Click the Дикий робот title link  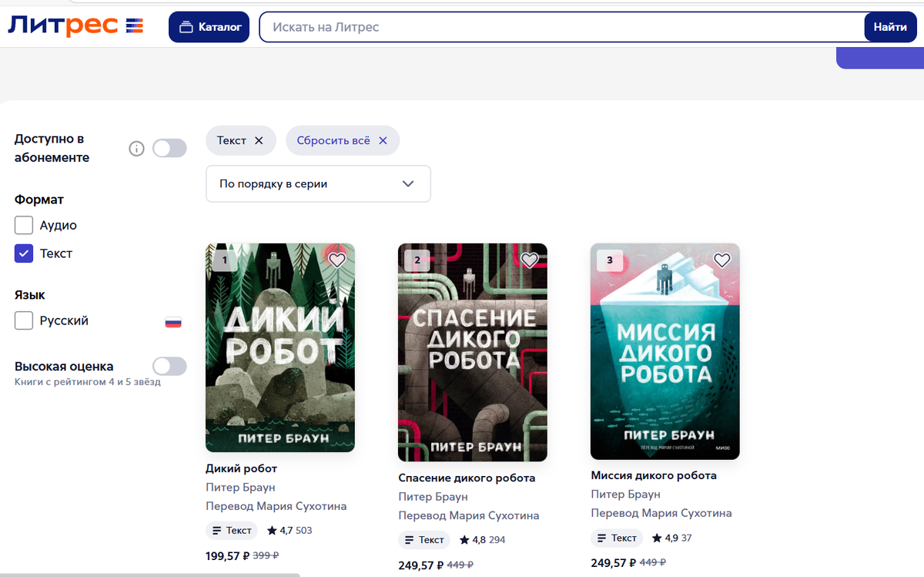[x=241, y=468]
